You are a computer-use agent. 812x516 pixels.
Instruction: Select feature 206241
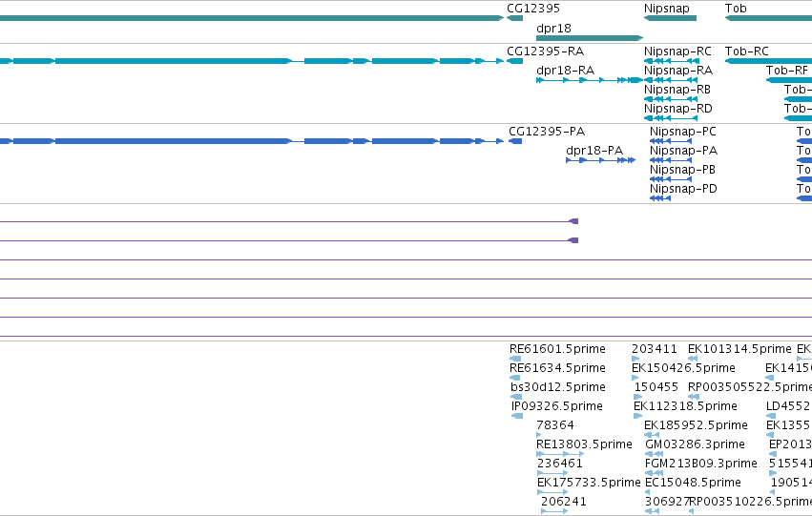click(563, 502)
